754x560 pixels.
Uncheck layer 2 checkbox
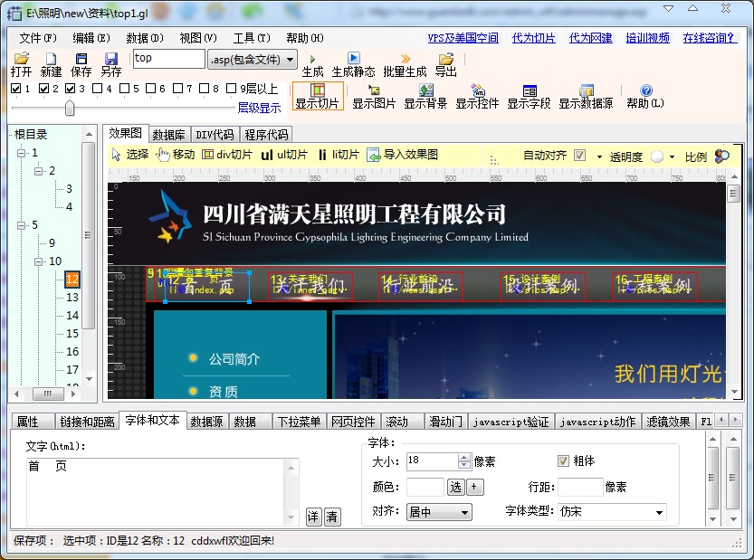43,89
